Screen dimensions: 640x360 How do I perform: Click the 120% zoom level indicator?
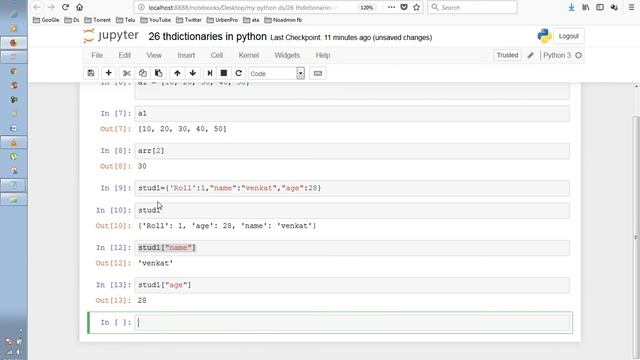click(367, 7)
